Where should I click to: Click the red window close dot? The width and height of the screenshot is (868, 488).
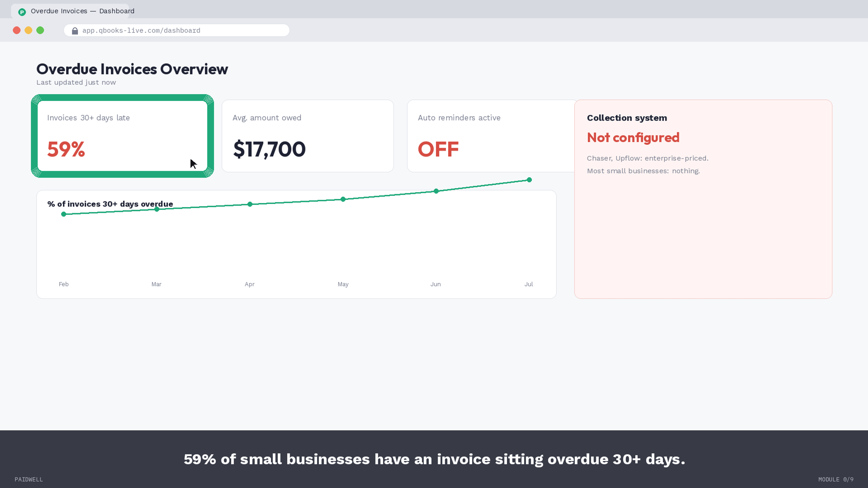17,30
